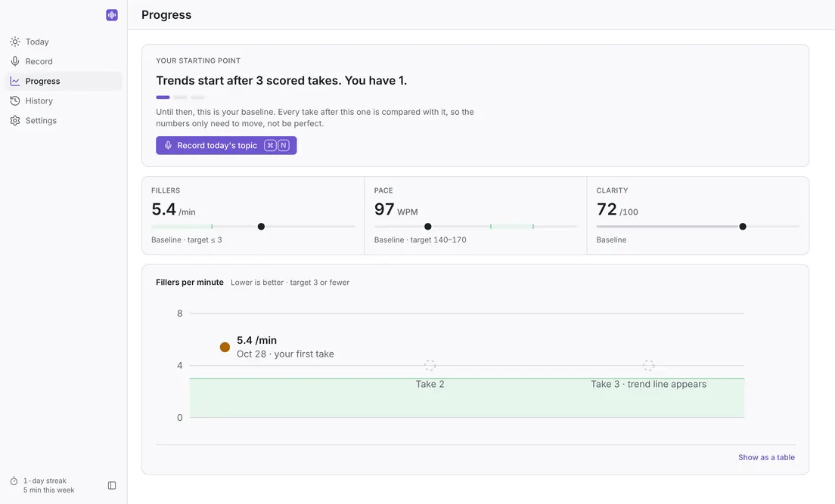Screen dimensions: 835x504
Task: Click '5 min this week' status text
Action: [x=49, y=490]
